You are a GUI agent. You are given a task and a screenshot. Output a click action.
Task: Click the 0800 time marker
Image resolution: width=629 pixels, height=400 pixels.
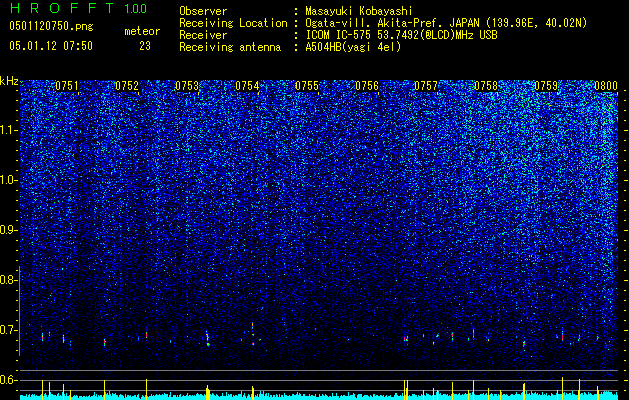tap(606, 86)
